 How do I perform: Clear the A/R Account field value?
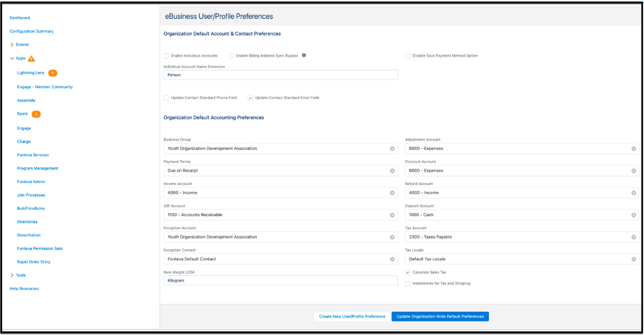tap(392, 215)
